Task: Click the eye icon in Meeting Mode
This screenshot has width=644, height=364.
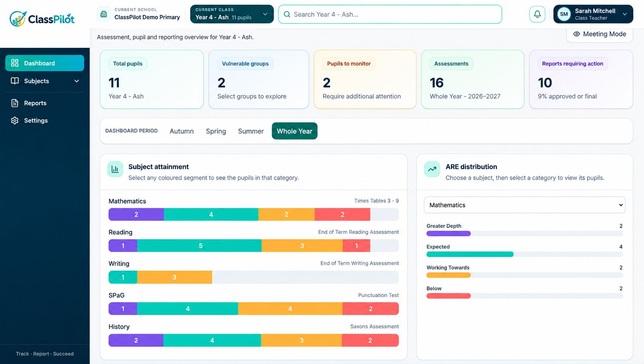Action: coord(576,34)
